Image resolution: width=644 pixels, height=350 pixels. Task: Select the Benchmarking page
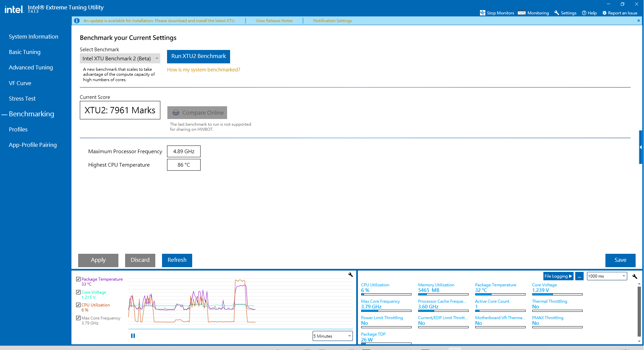pos(32,114)
